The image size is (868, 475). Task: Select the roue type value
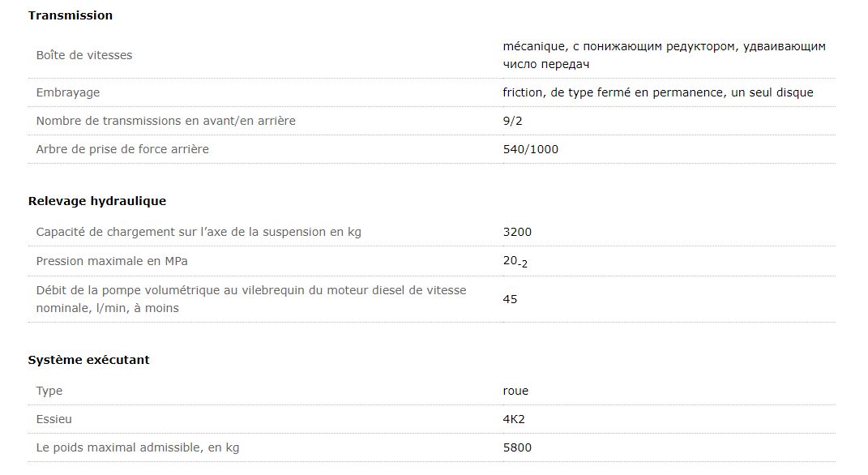tap(515, 391)
